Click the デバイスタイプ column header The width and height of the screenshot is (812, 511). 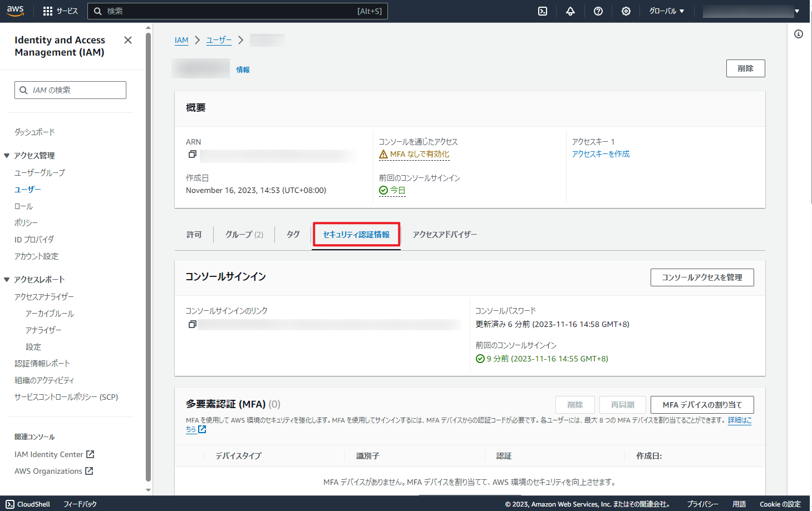238,456
